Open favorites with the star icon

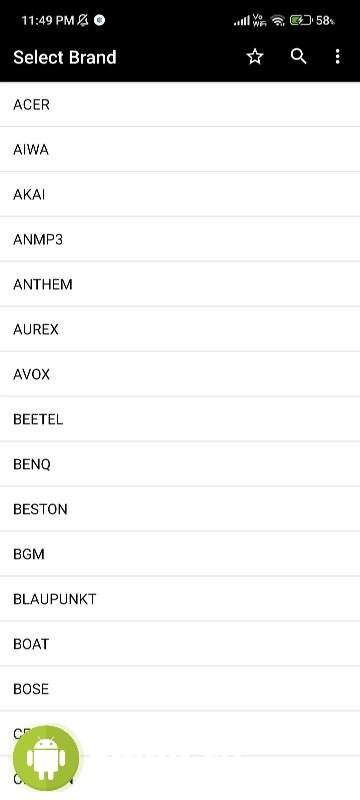click(255, 57)
